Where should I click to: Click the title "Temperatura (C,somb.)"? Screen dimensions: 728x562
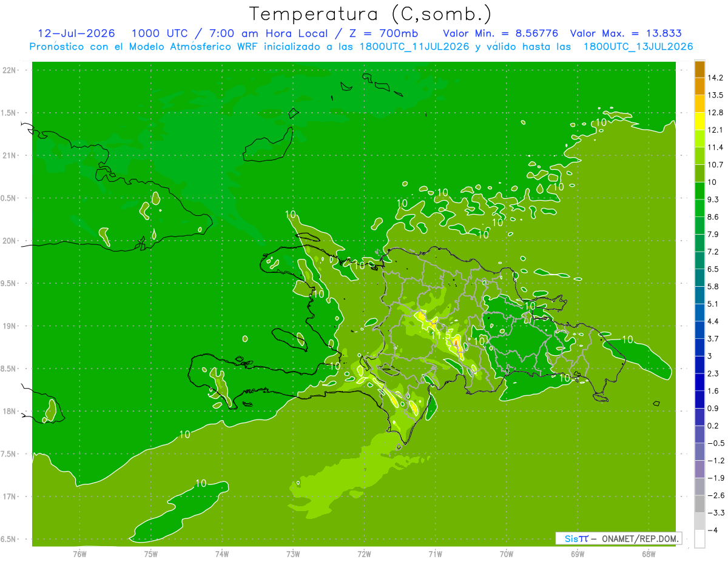click(371, 14)
